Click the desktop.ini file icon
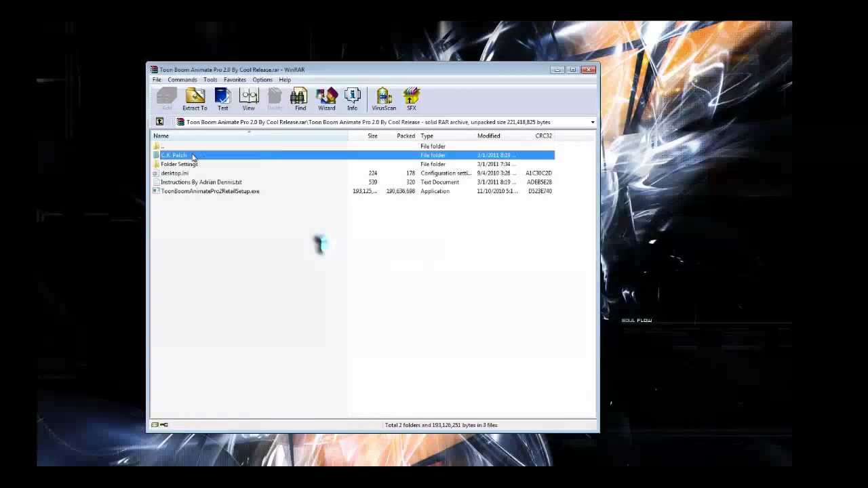Image resolution: width=868 pixels, height=488 pixels. (x=157, y=173)
